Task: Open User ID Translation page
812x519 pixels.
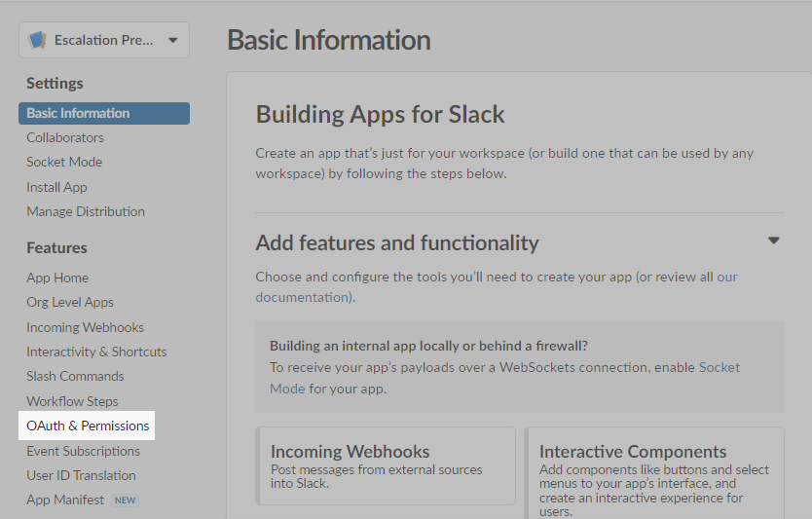Action: (81, 475)
